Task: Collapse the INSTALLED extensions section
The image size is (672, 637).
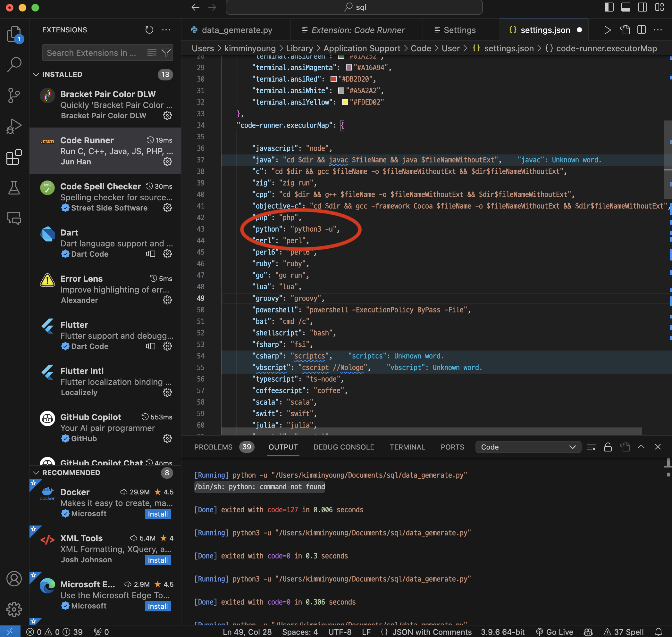Action: pos(36,74)
